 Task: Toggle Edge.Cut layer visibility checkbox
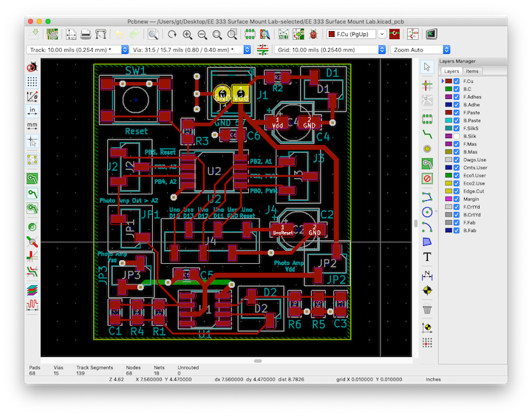tap(457, 191)
